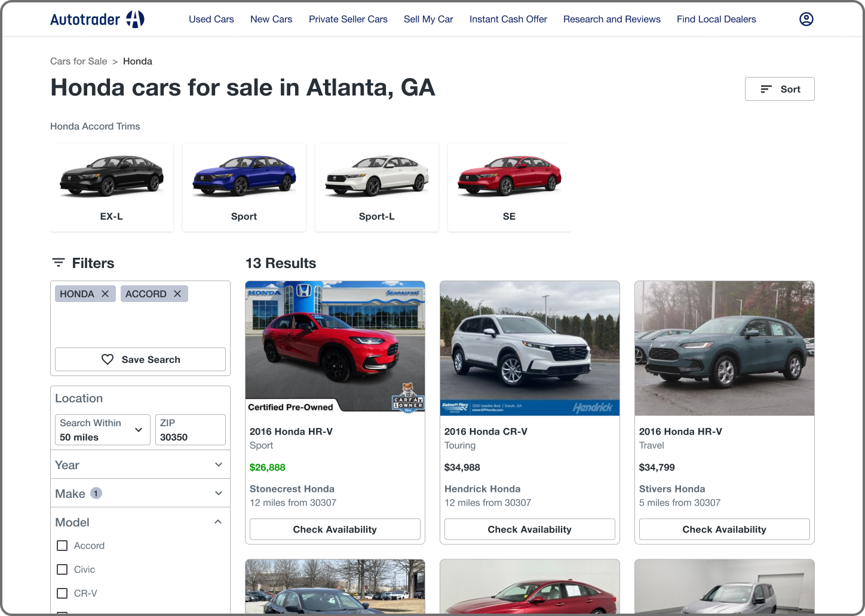
Task: Go to Research and Reviews menu
Action: tap(612, 19)
